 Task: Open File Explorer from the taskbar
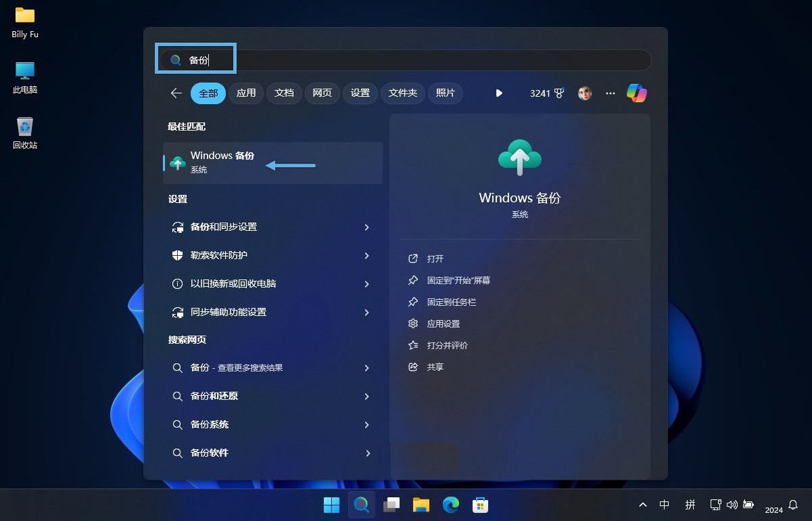tap(421, 504)
